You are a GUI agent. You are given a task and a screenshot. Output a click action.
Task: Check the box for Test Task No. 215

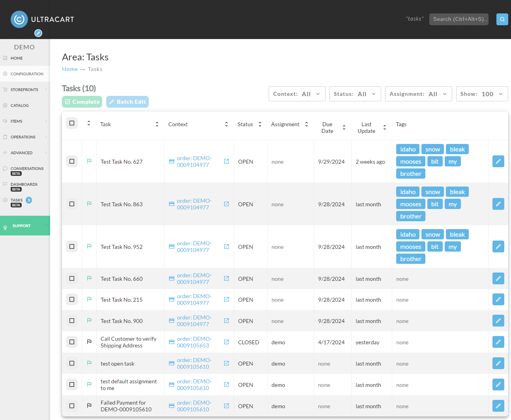(x=72, y=299)
